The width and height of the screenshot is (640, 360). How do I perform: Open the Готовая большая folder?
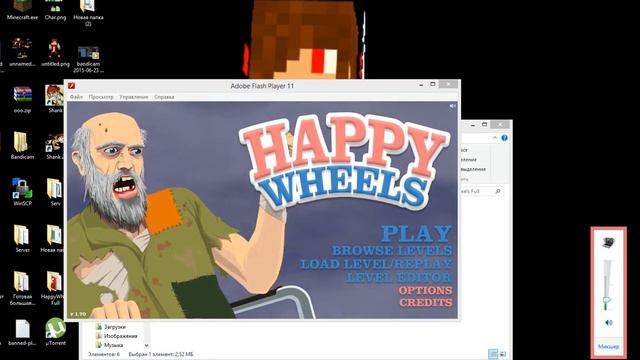coord(22,288)
